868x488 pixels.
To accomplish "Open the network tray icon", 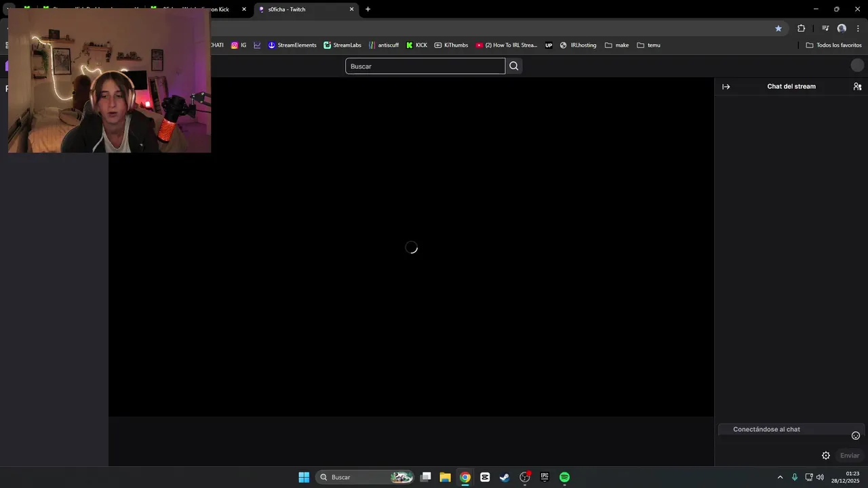I will (x=808, y=477).
